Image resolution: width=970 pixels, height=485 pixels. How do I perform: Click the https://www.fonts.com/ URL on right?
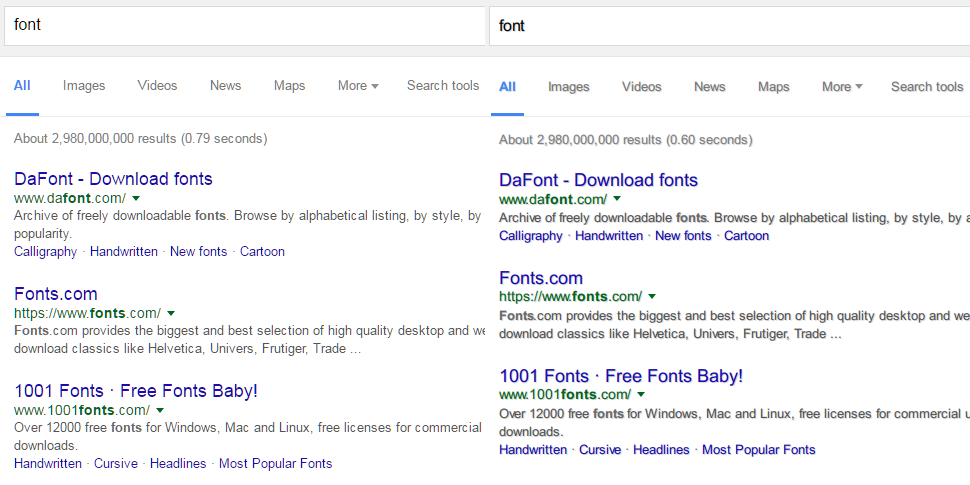tap(570, 296)
